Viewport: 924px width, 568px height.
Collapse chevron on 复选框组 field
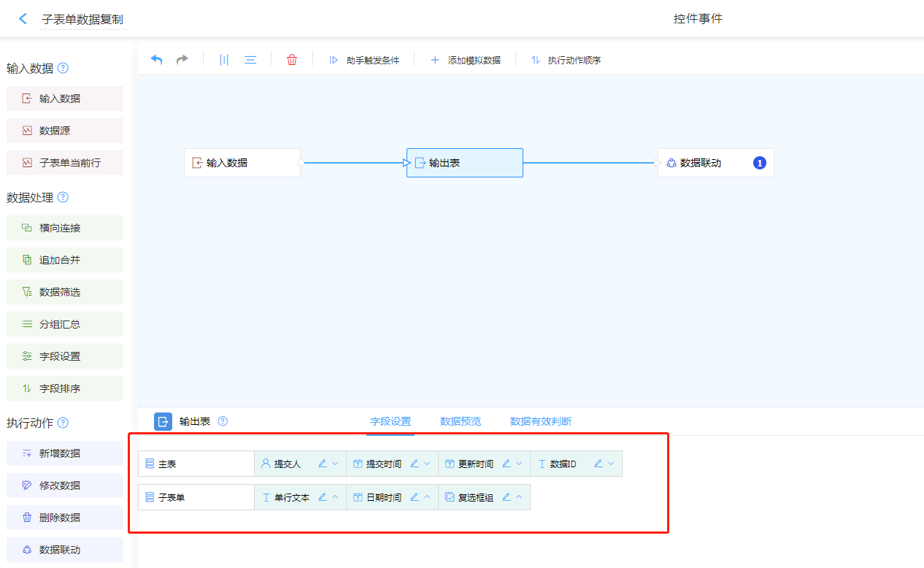(519, 497)
